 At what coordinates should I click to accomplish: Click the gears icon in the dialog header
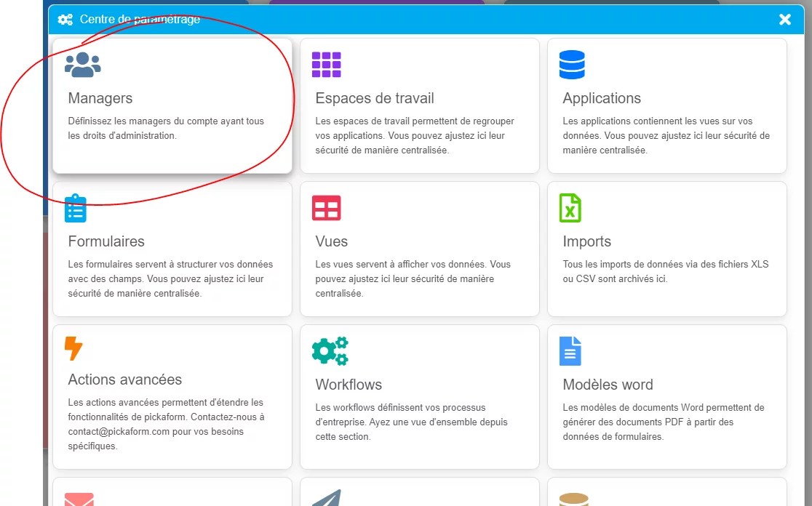click(x=65, y=20)
